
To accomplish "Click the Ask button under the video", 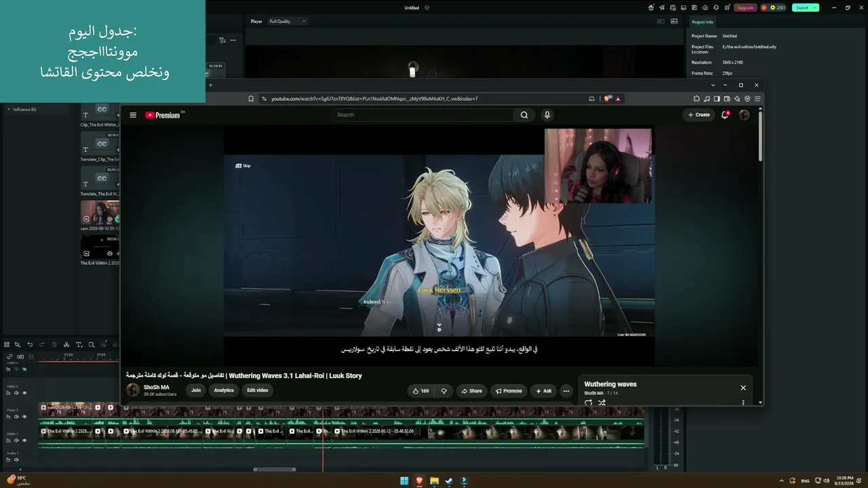I will [544, 390].
